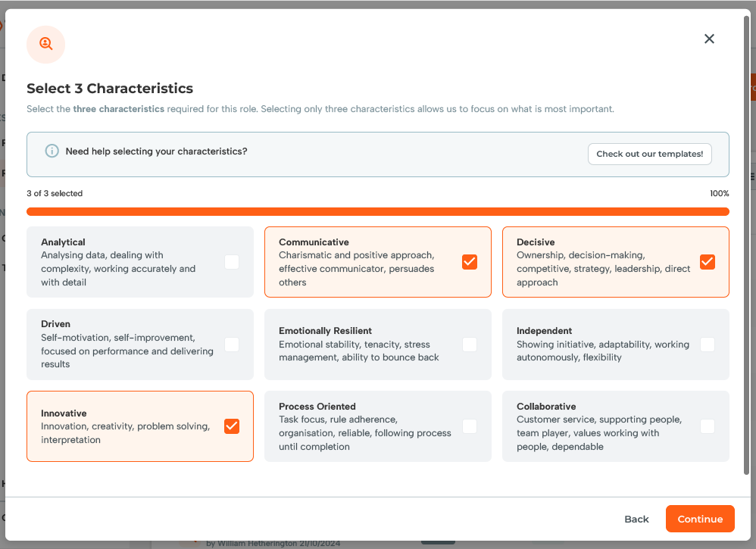Uncheck the Communicative characteristic
The height and width of the screenshot is (549, 756).
click(x=470, y=261)
